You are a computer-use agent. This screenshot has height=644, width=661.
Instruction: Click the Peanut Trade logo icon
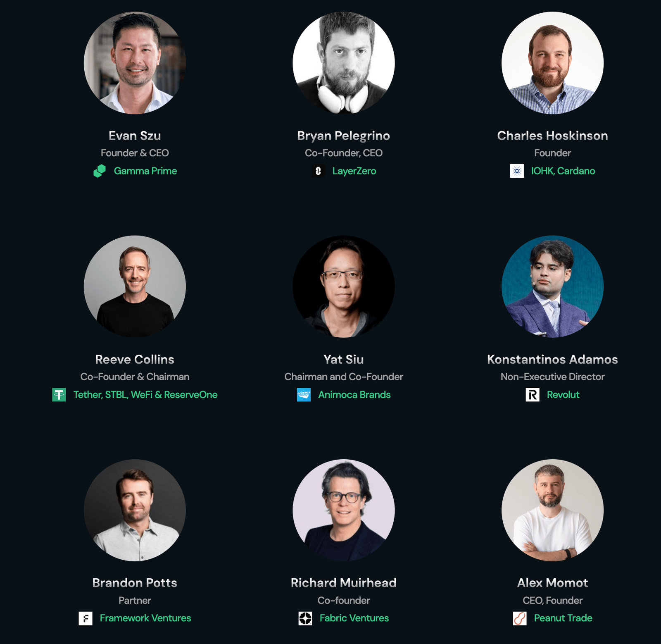pos(520,618)
